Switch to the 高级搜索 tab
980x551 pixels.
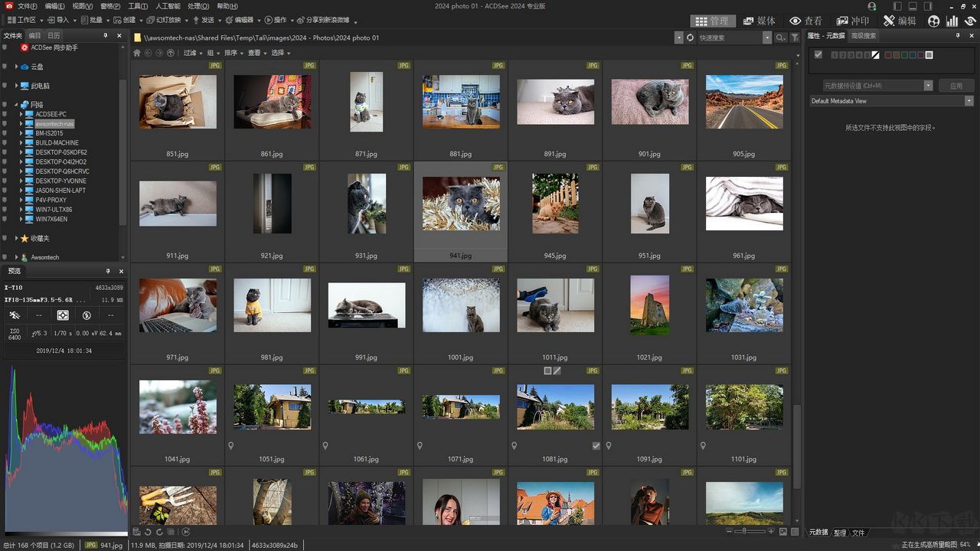864,36
